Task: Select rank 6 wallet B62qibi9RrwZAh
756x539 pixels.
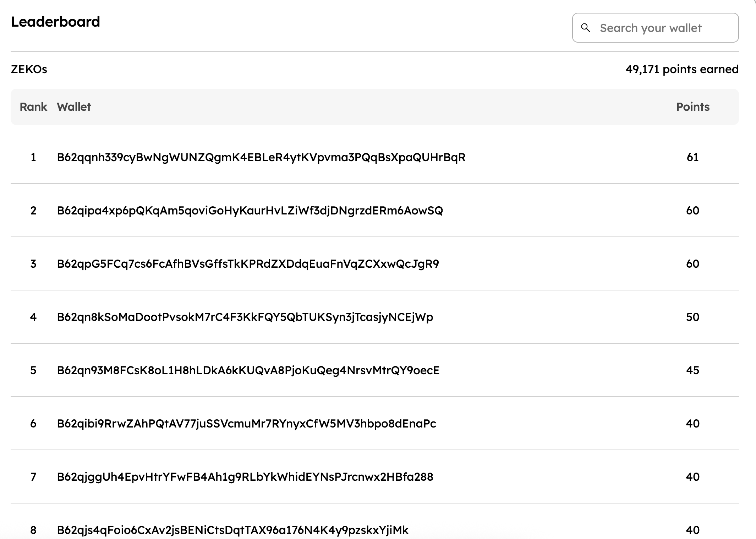Action: tap(246, 424)
